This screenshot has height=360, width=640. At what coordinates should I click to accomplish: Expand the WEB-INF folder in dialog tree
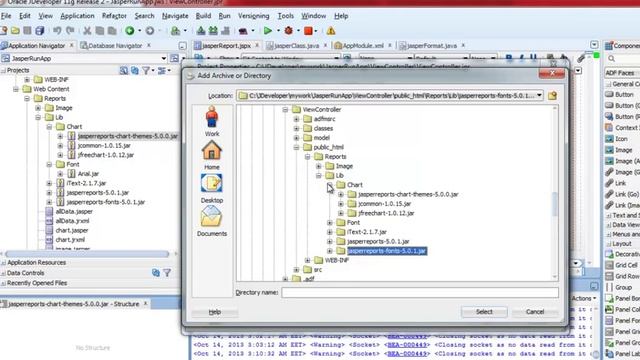(307, 260)
